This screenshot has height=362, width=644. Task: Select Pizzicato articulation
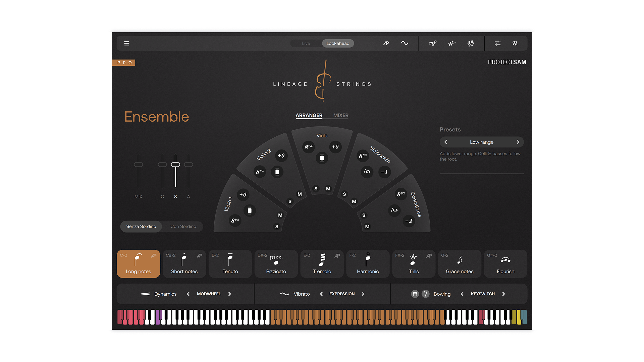[x=276, y=264]
